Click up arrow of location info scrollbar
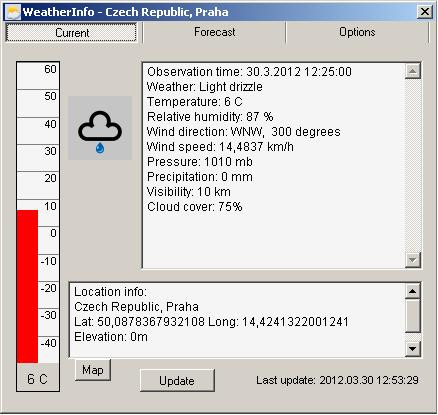The width and height of the screenshot is (438, 415). click(413, 291)
